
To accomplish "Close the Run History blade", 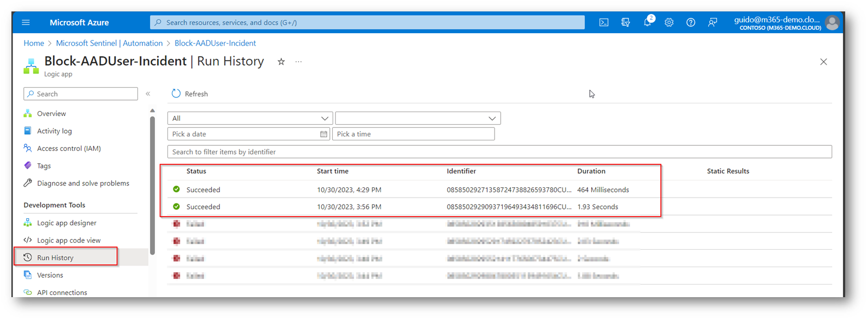I will click(823, 61).
